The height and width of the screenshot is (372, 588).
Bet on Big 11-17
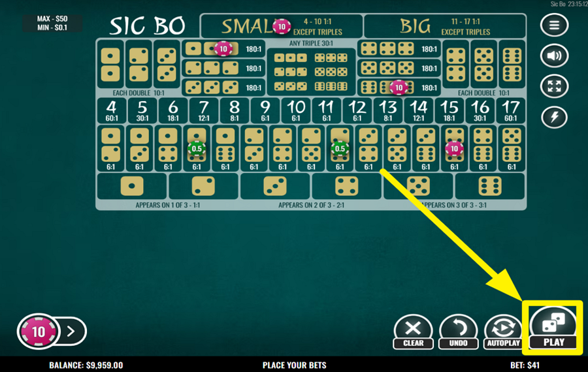coord(445,26)
